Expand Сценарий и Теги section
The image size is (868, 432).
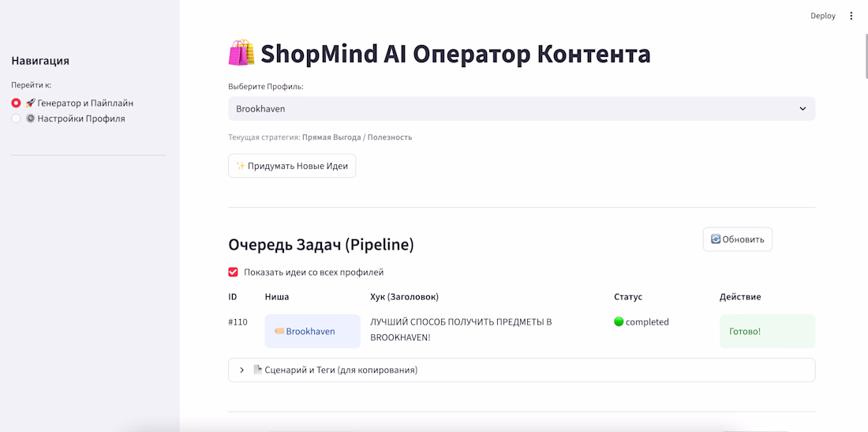(522, 370)
